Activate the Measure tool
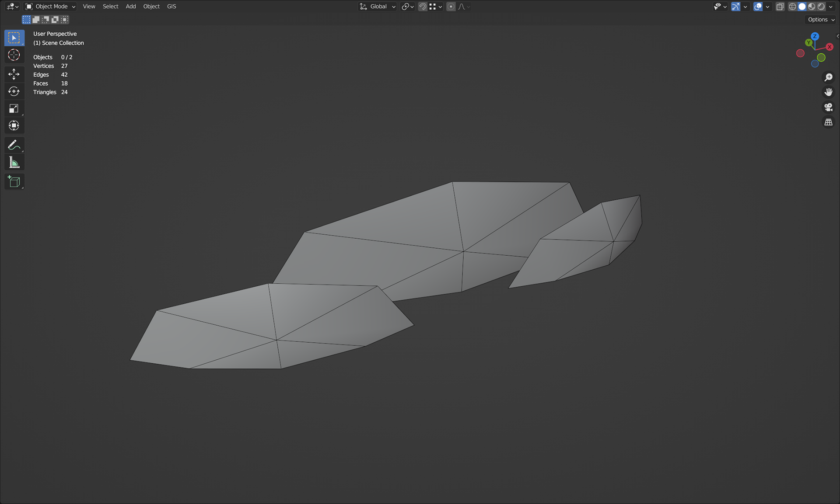The height and width of the screenshot is (504, 840). (14, 163)
